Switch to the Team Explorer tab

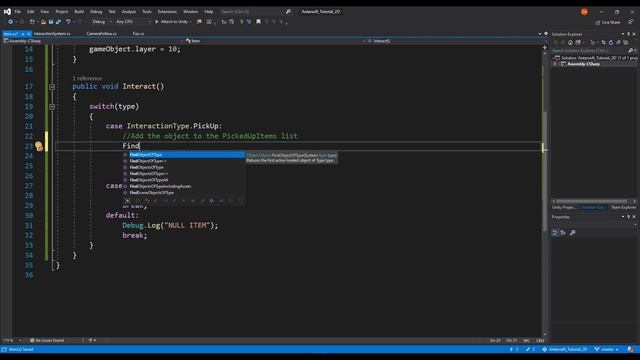click(623, 207)
